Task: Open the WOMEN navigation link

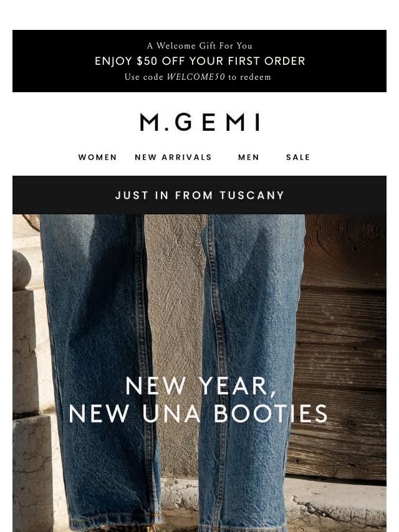Action: click(x=97, y=158)
